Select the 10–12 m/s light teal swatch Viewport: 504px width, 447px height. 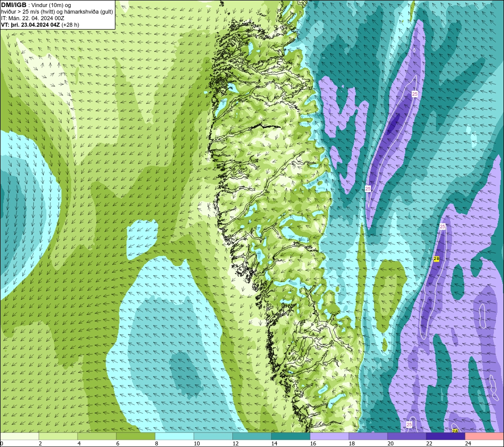(213, 436)
